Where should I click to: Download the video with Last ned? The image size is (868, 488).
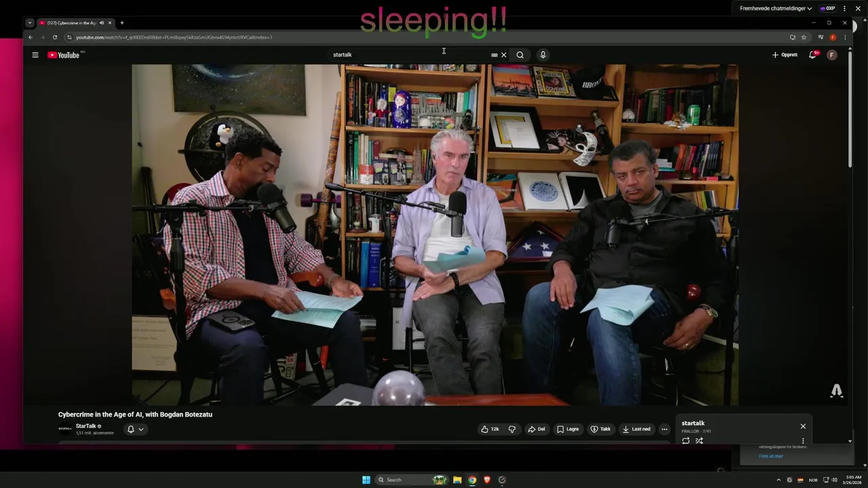(636, 429)
